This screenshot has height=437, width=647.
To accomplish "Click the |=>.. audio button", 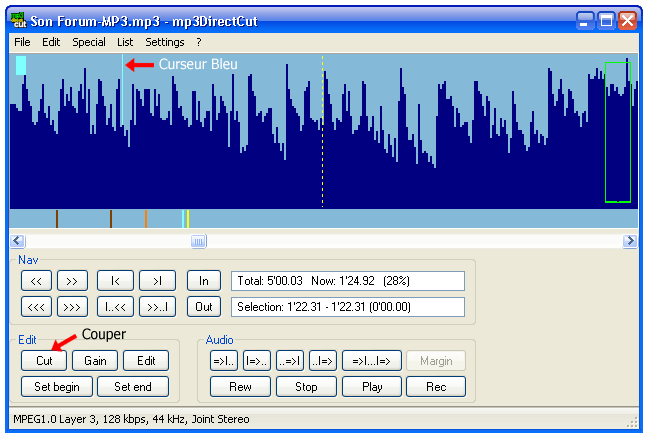I will point(257,361).
